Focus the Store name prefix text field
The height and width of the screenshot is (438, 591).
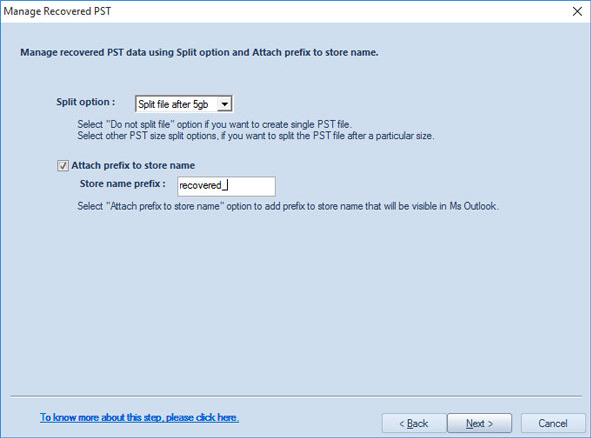[226, 186]
